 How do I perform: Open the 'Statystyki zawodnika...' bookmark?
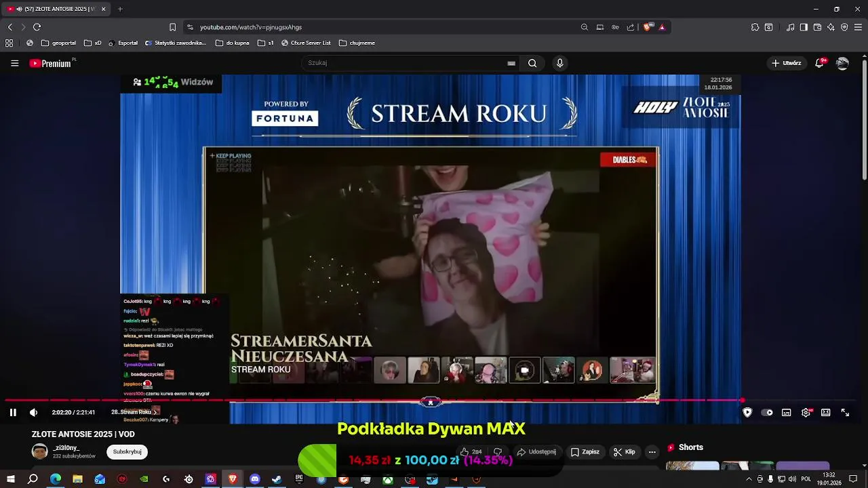tap(176, 43)
